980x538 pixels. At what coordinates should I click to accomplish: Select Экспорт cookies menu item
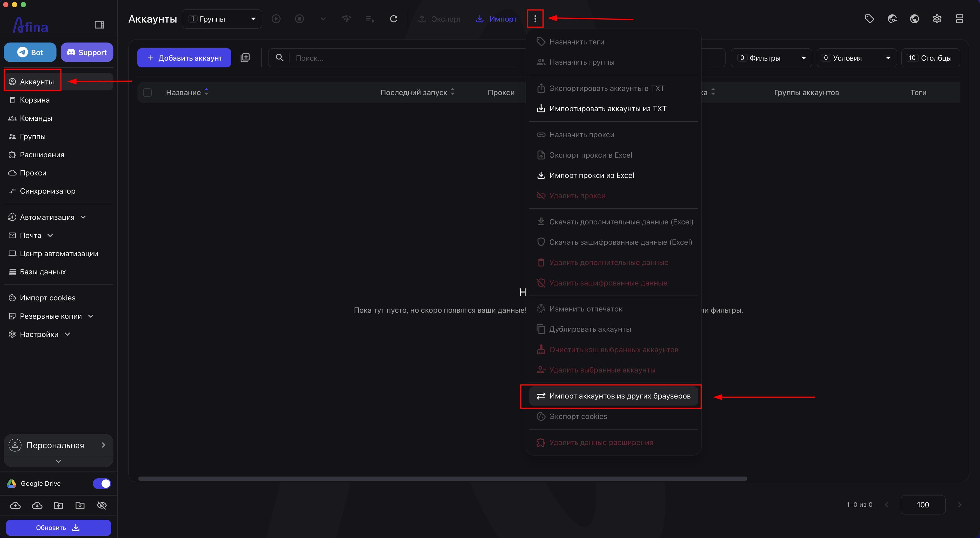coord(613,416)
